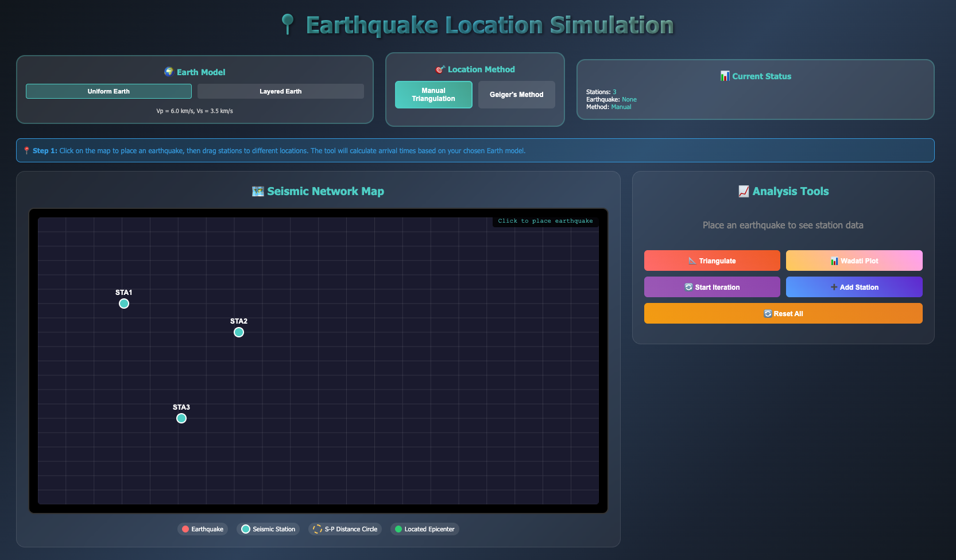Click the bar chart icon beside Current Status
956x560 pixels.
pos(725,76)
